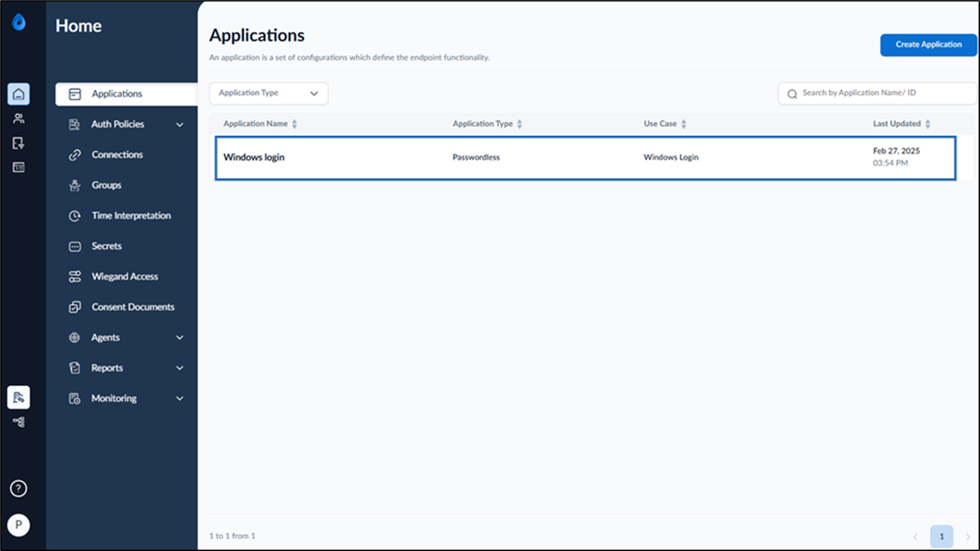Click the next page arrow
980x551 pixels.
point(968,536)
